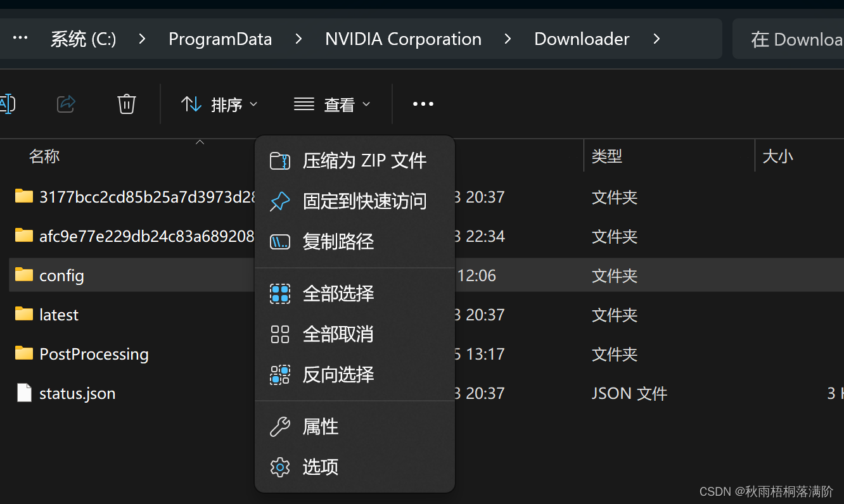Click the PostProcessing folder icon
Image resolution: width=844 pixels, height=504 pixels.
pyautogui.click(x=24, y=353)
